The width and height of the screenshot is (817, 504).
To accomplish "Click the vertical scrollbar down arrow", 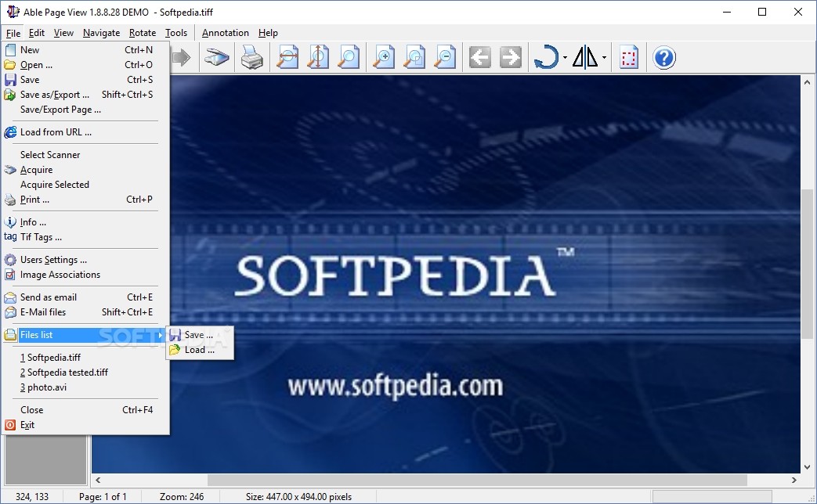I will (x=807, y=467).
